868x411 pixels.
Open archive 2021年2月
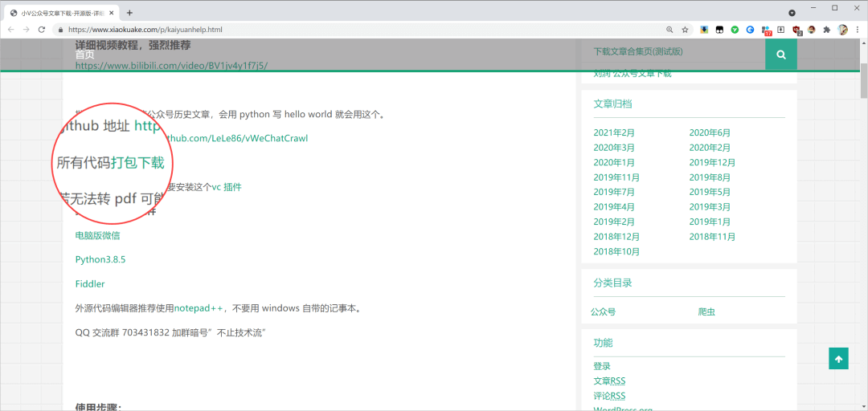(614, 132)
